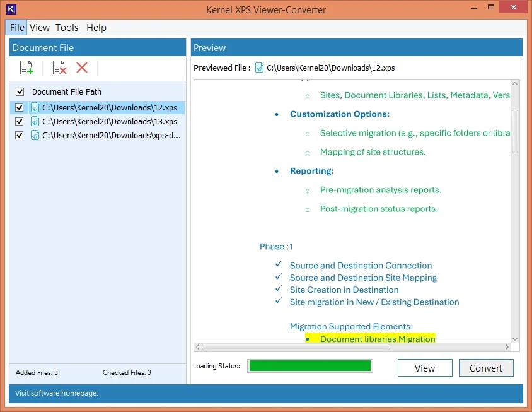
Task: Click Migration Supported Elements heading
Action: (351, 326)
